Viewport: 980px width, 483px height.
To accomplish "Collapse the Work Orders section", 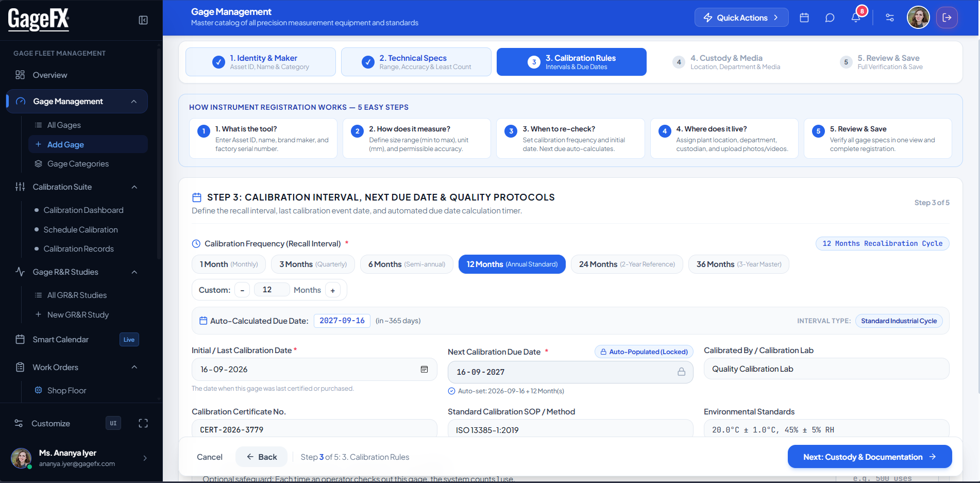I will click(134, 367).
